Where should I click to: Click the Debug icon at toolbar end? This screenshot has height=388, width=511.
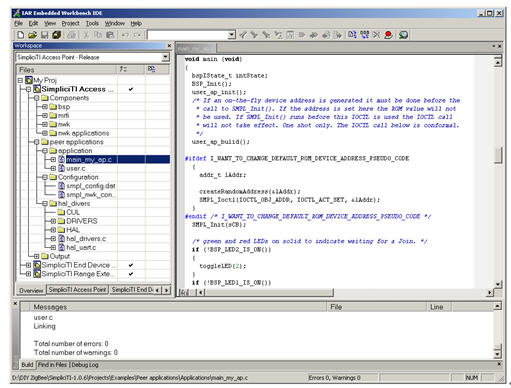[x=403, y=35]
